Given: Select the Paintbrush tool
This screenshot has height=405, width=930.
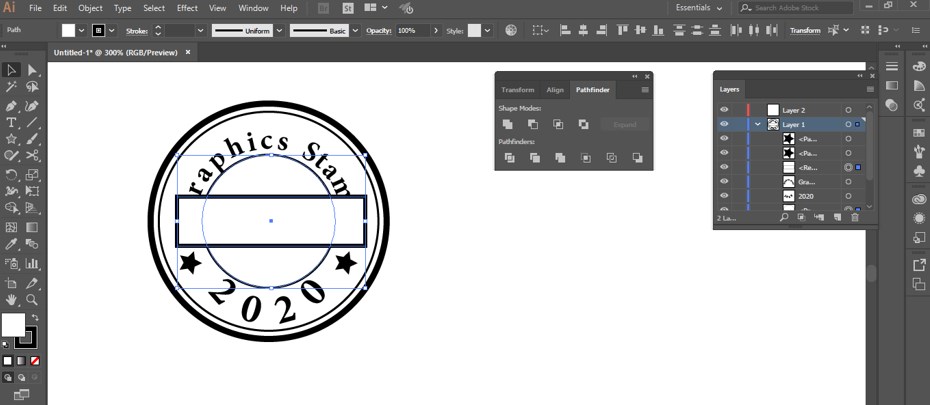Looking at the screenshot, I should click(32, 139).
